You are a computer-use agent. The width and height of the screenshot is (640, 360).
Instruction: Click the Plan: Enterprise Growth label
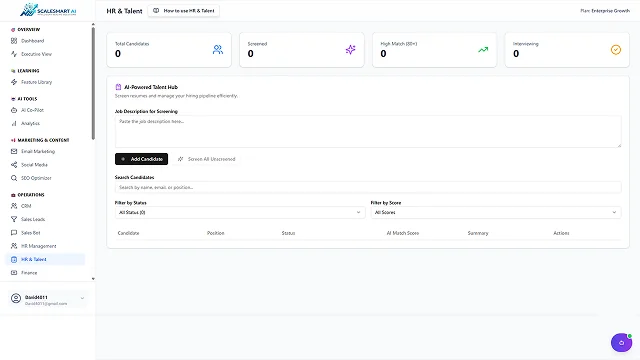click(605, 11)
